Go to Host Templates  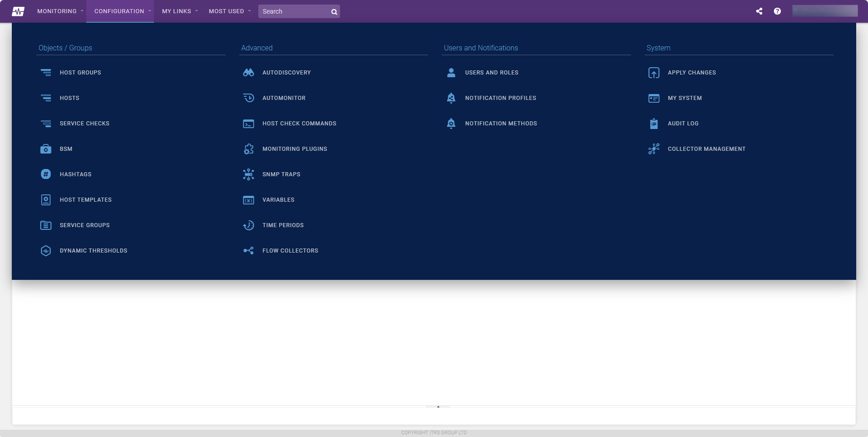click(86, 200)
